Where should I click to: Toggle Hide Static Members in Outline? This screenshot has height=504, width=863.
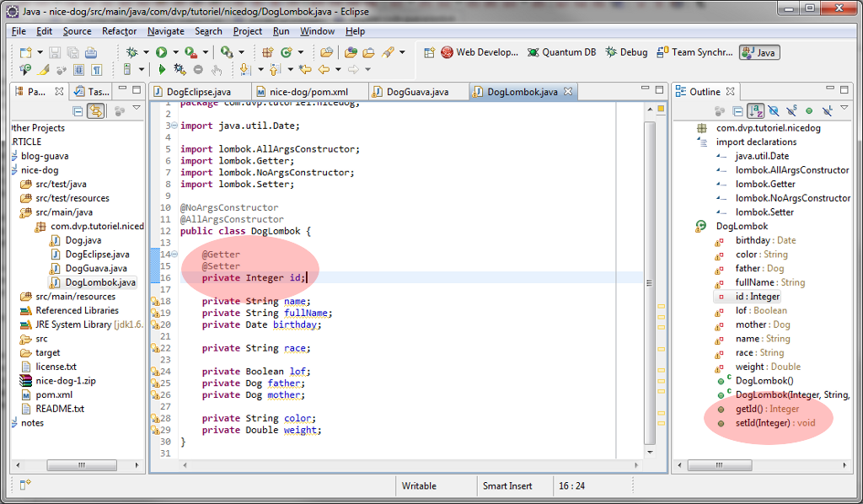(791, 110)
